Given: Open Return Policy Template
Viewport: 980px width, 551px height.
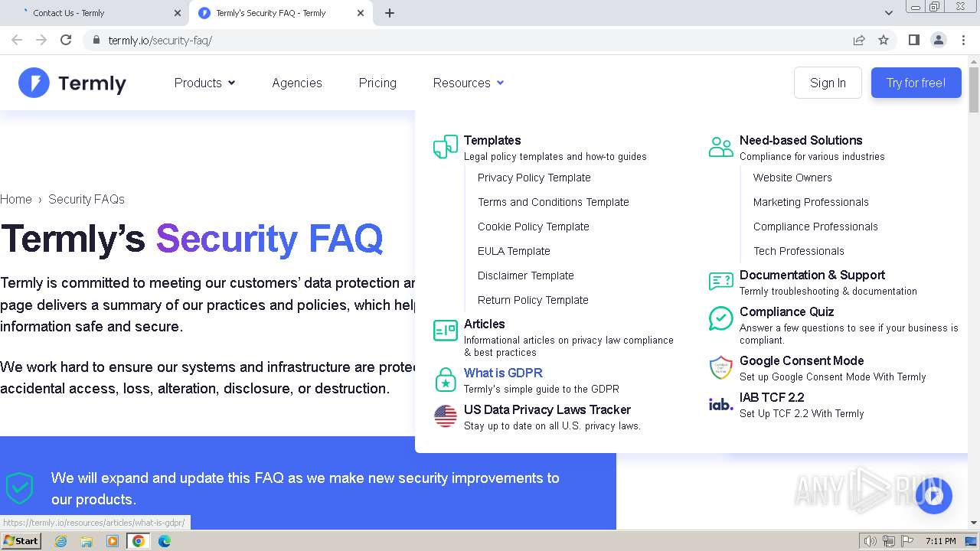Looking at the screenshot, I should click(x=533, y=300).
